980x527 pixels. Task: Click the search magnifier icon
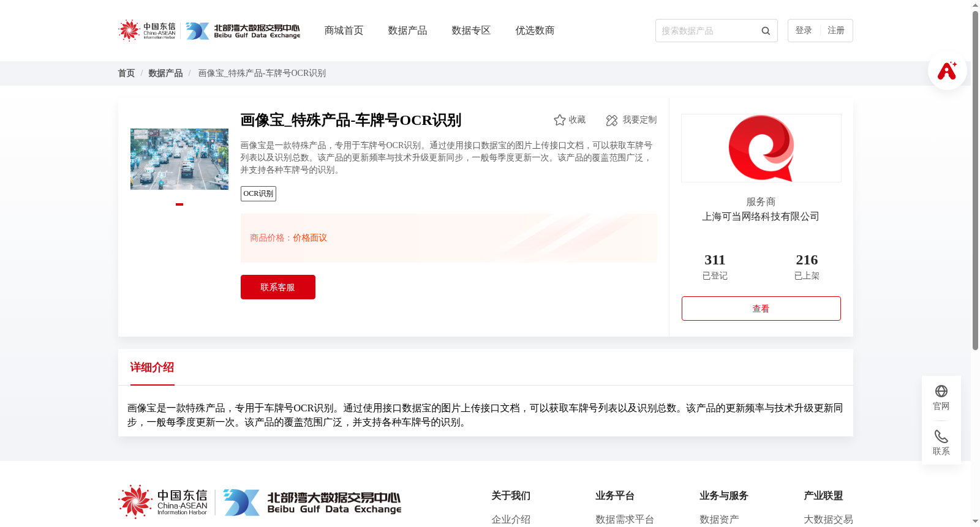pyautogui.click(x=766, y=31)
